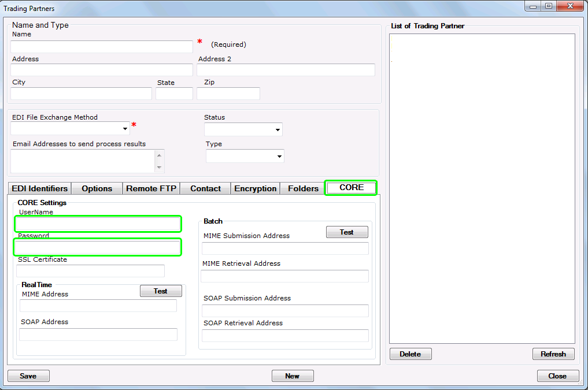Open the Type dropdown list
Viewport: 588px width, 390px height.
pyautogui.click(x=279, y=157)
